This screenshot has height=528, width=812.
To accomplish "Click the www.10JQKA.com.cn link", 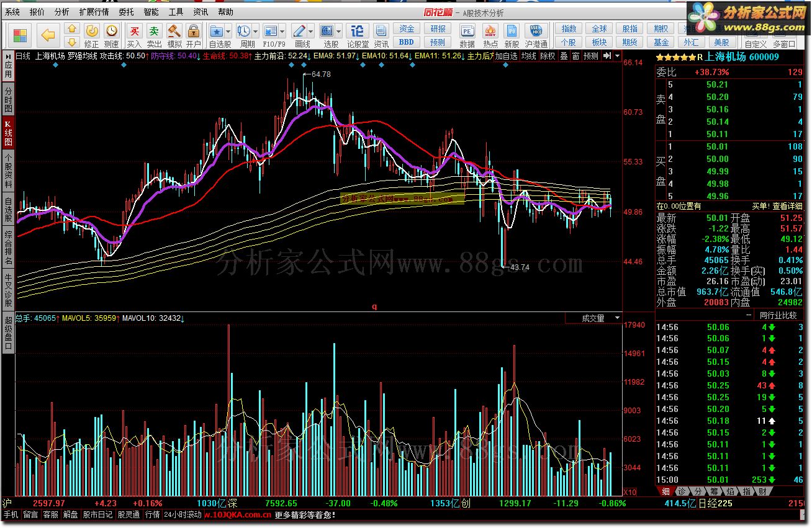I will pos(237,514).
